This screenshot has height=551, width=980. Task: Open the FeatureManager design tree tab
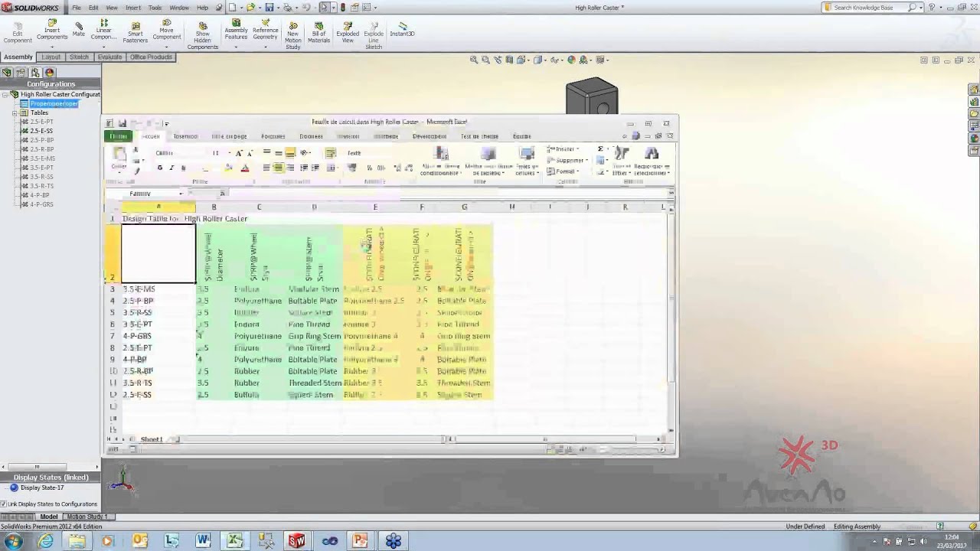pos(7,73)
